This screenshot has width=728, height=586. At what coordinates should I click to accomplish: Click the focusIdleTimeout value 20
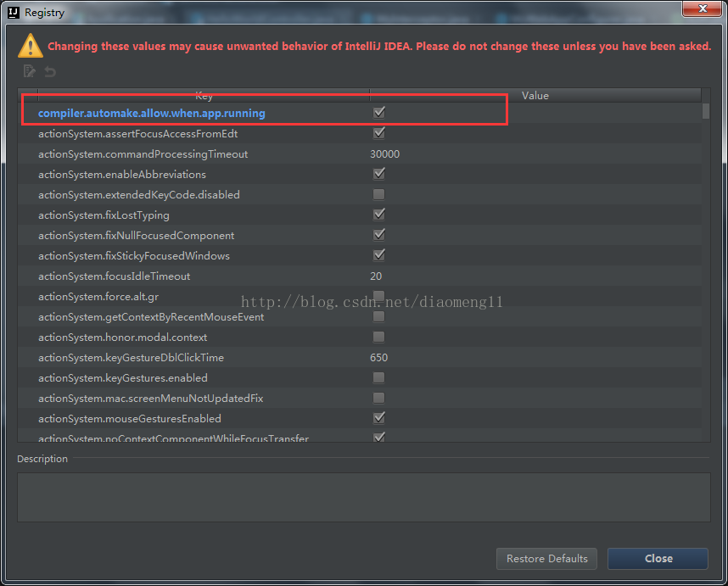(x=376, y=276)
